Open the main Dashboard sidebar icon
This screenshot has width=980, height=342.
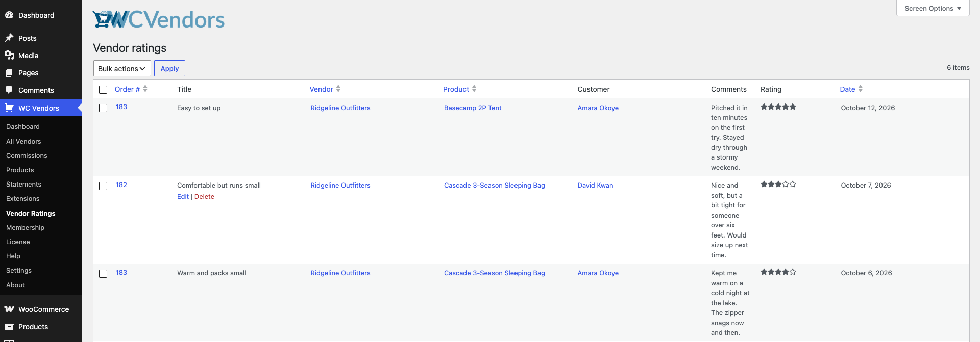9,15
